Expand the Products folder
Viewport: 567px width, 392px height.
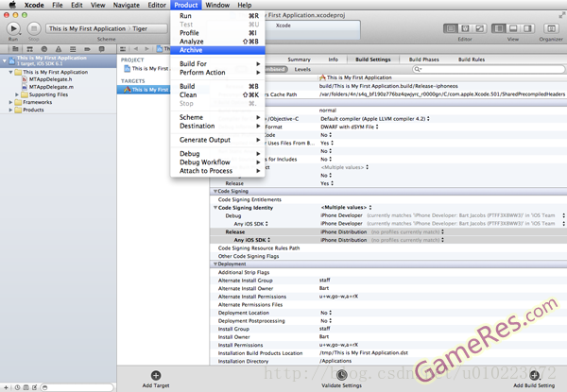tap(10, 110)
